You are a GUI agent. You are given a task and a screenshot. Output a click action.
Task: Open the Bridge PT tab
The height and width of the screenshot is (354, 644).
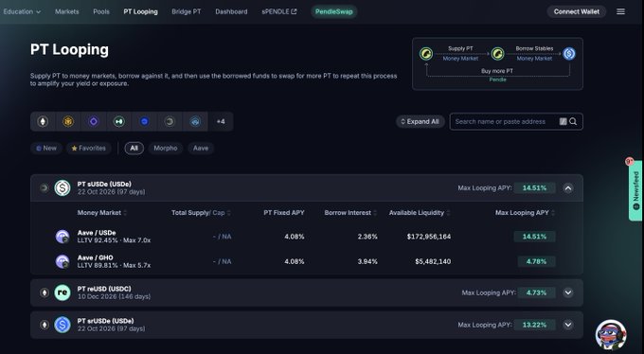pos(187,11)
